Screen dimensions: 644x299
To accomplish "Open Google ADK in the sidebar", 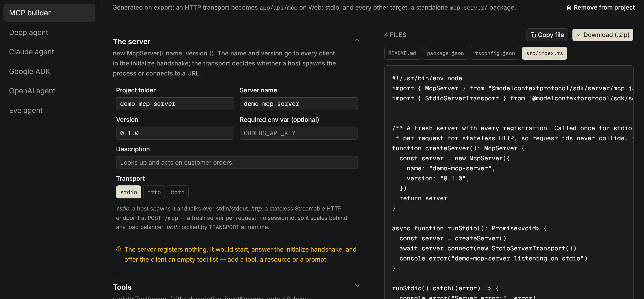I will [x=29, y=71].
